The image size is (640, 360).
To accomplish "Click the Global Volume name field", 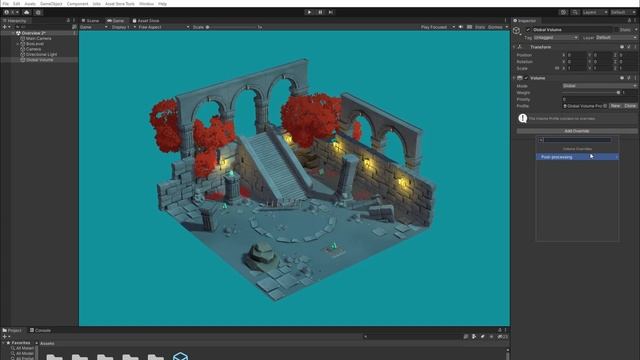I will [572, 30].
